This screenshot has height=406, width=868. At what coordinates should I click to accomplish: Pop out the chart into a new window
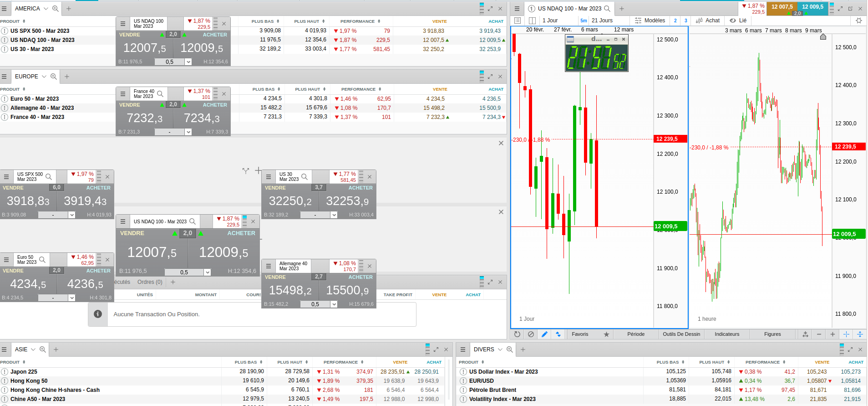tap(850, 9)
